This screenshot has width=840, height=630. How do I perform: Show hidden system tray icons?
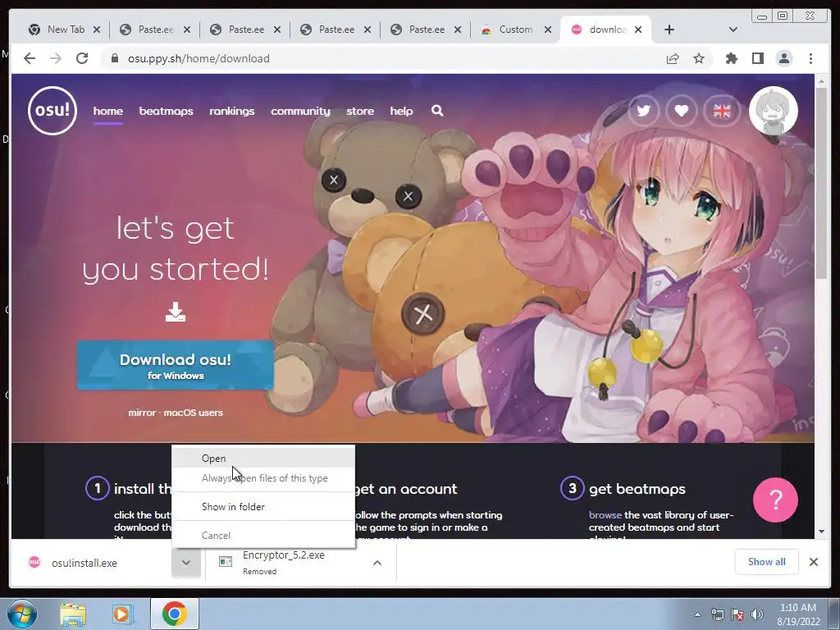(x=697, y=614)
